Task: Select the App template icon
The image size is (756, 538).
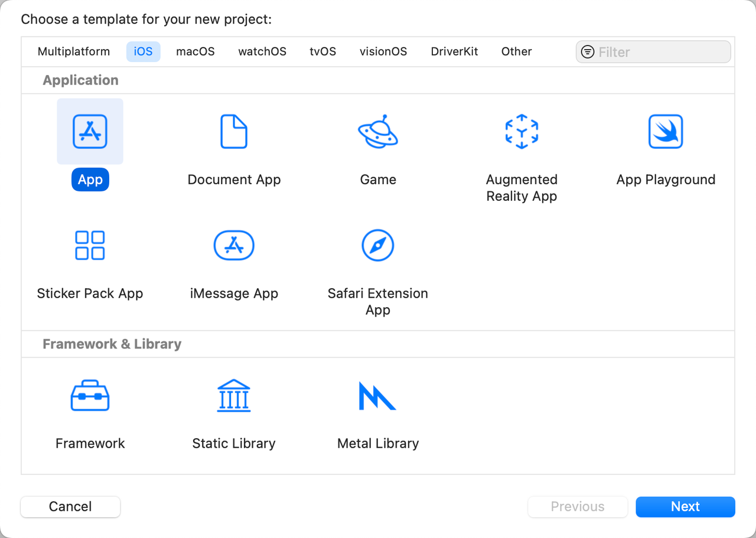Action: 90,131
